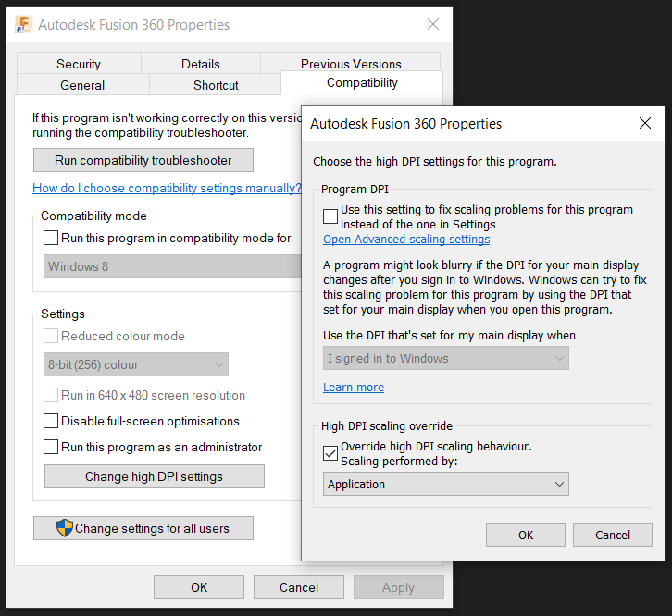
Task: Untick Override high DPI scaling behaviour checkbox
Action: [x=330, y=453]
